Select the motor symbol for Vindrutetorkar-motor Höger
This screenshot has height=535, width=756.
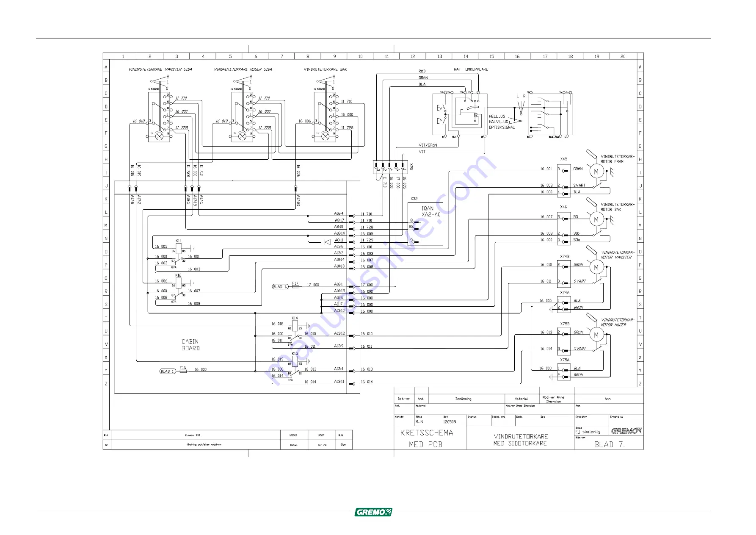click(x=596, y=335)
